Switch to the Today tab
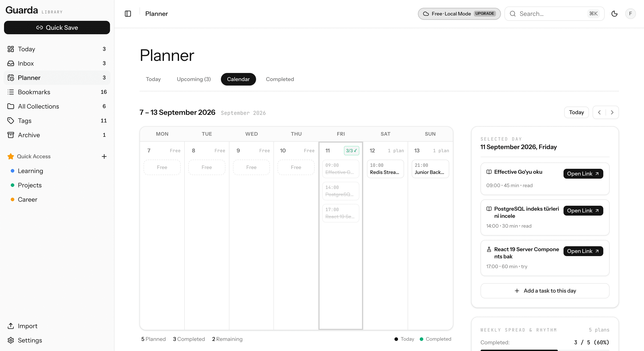This screenshot has width=644, height=351. pos(153,79)
